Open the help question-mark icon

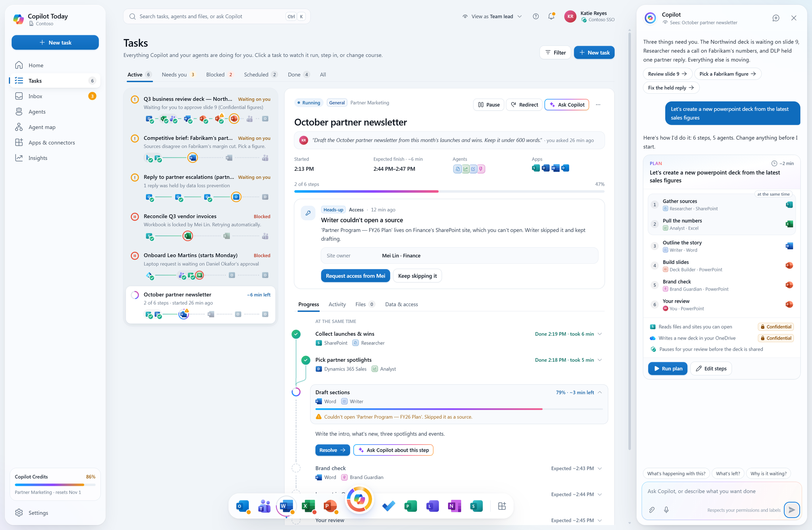[x=536, y=16]
